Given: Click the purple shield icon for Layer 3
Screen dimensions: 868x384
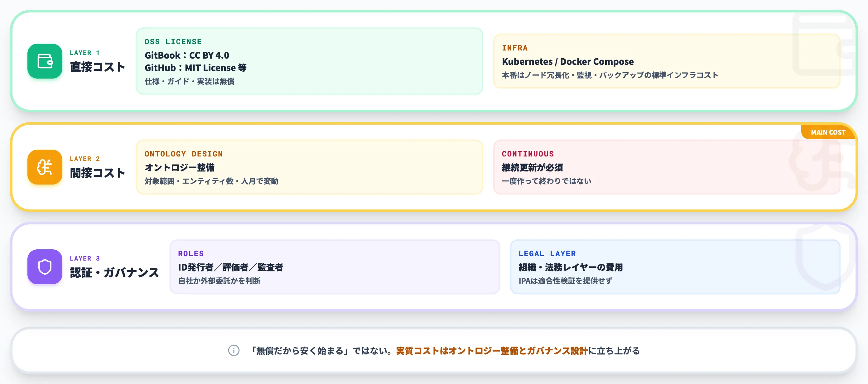Looking at the screenshot, I should [45, 267].
